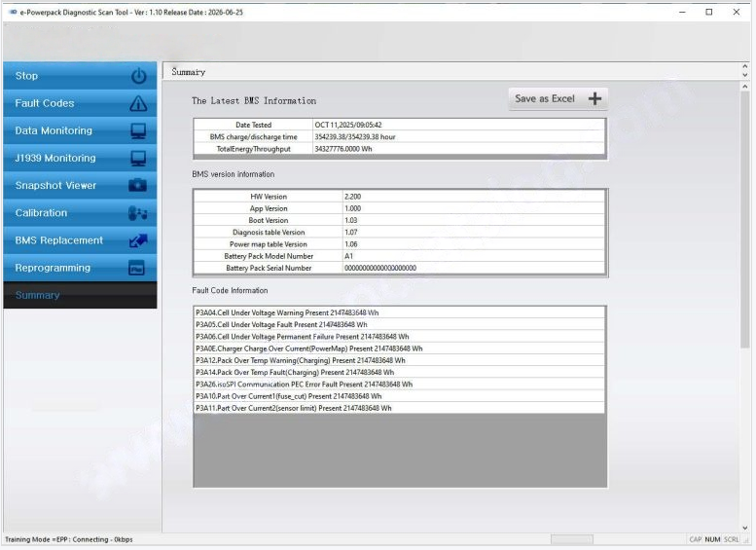Click the Battery Pack Serial Number value

380,268
